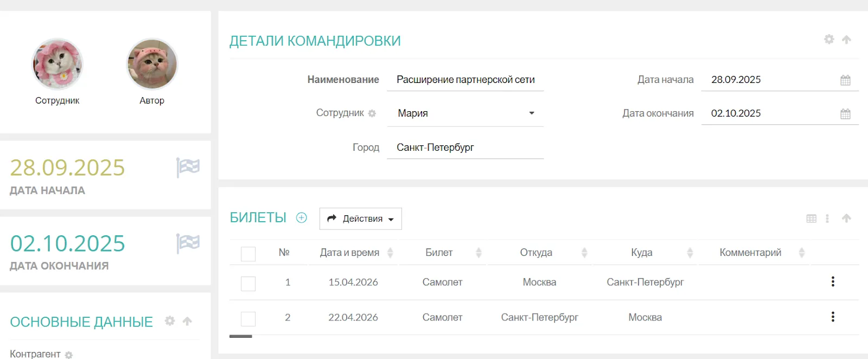Check the box for ticket row 2

click(248, 318)
